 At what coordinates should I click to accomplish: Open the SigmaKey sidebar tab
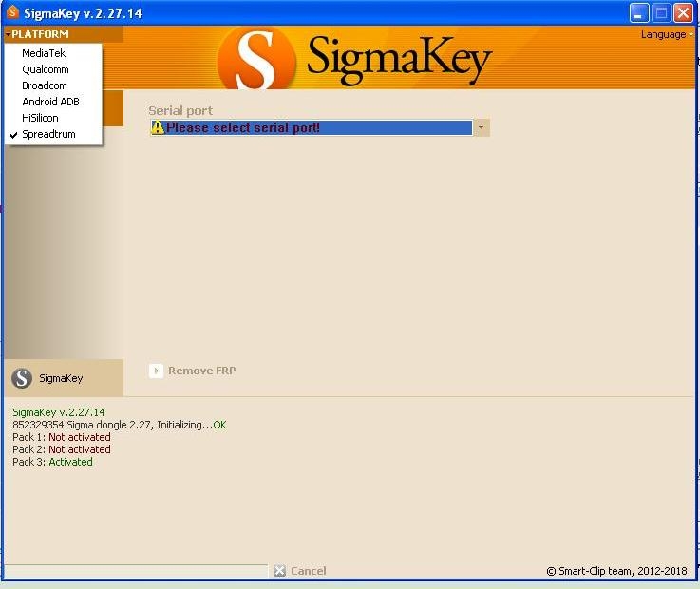64,378
